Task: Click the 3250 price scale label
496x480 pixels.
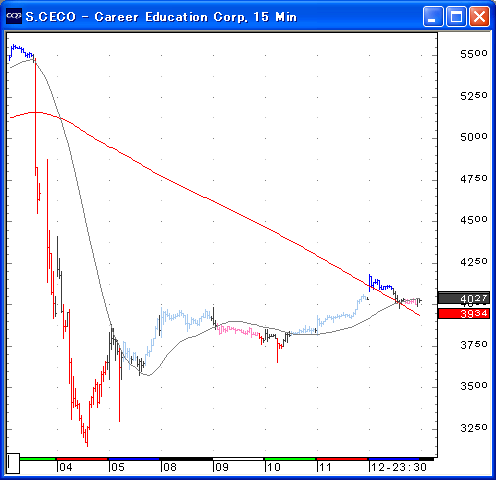Action: click(x=474, y=428)
